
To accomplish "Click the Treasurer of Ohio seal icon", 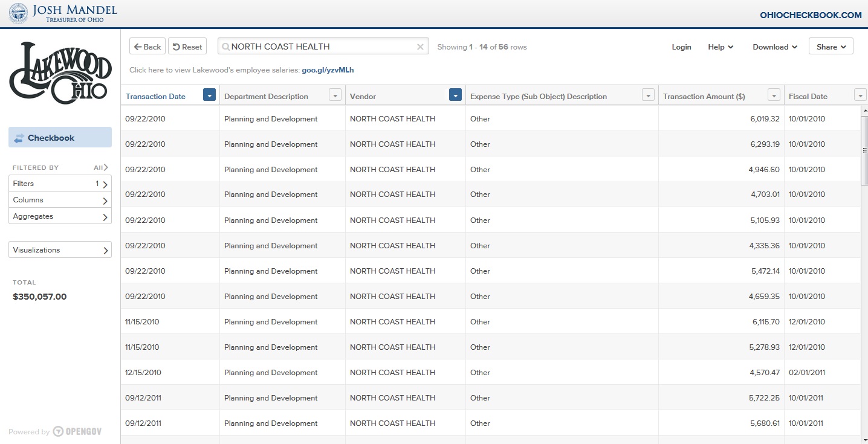I will [x=18, y=13].
